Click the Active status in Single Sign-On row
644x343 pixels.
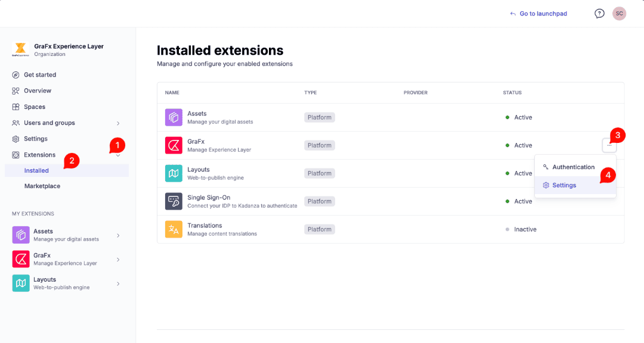click(519, 201)
